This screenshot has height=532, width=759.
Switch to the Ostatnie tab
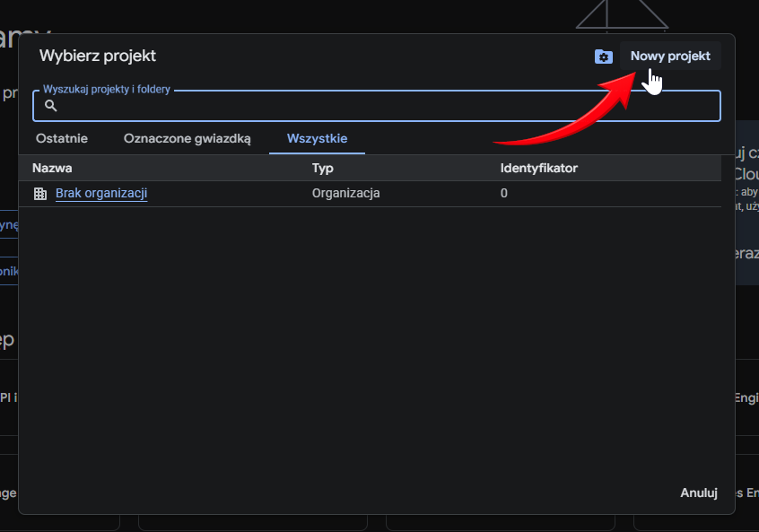tap(62, 138)
